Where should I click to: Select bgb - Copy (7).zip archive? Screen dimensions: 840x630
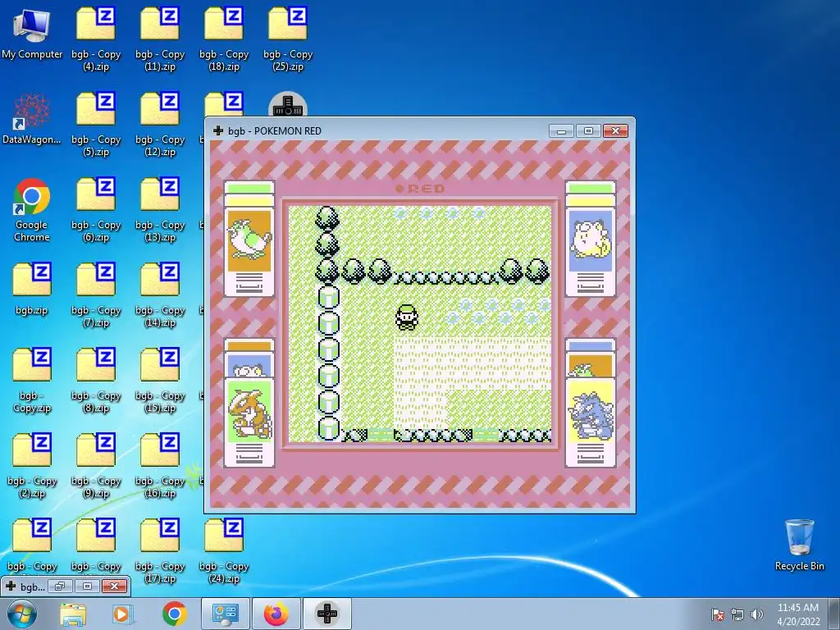(x=96, y=295)
